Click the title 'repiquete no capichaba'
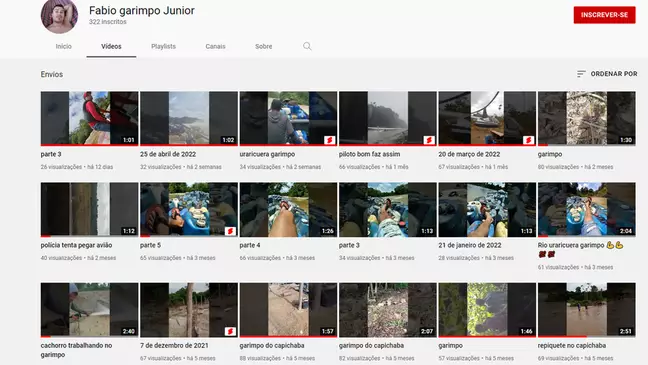Screen dimensions: 648x365 coord(572,345)
